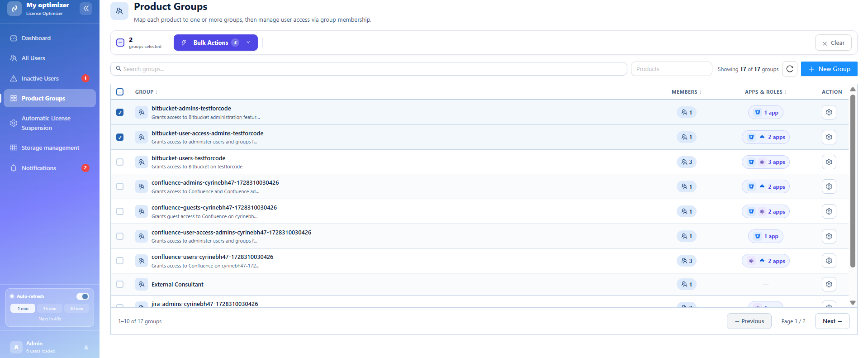This screenshot has width=868, height=358.
Task: Sort by APPS & ROLES column
Action: click(765, 92)
